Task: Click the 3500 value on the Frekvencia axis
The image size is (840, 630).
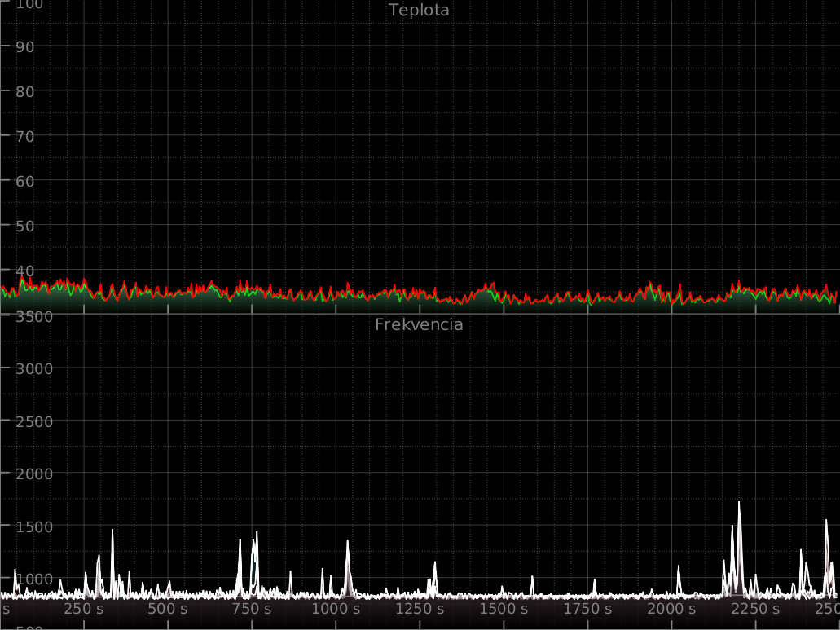Action: pos(34,316)
